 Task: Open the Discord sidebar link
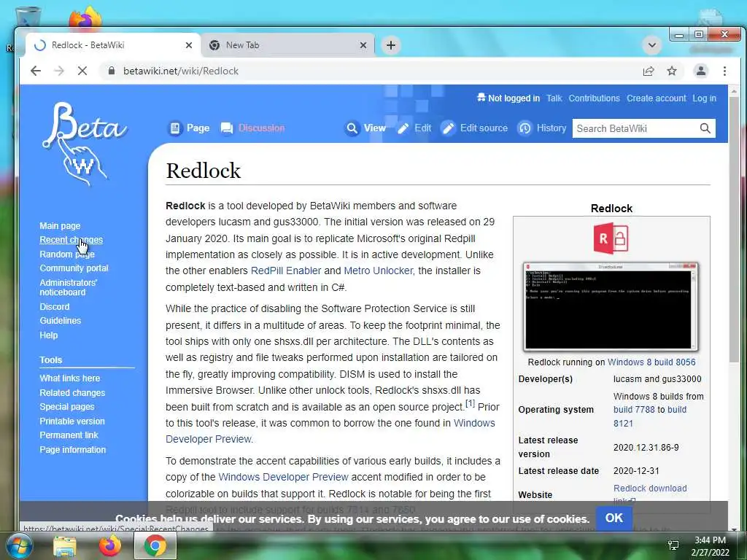pyautogui.click(x=54, y=307)
